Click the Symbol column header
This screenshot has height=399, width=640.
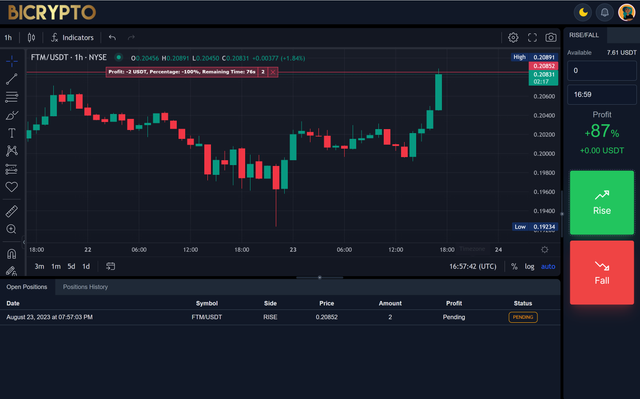click(207, 303)
